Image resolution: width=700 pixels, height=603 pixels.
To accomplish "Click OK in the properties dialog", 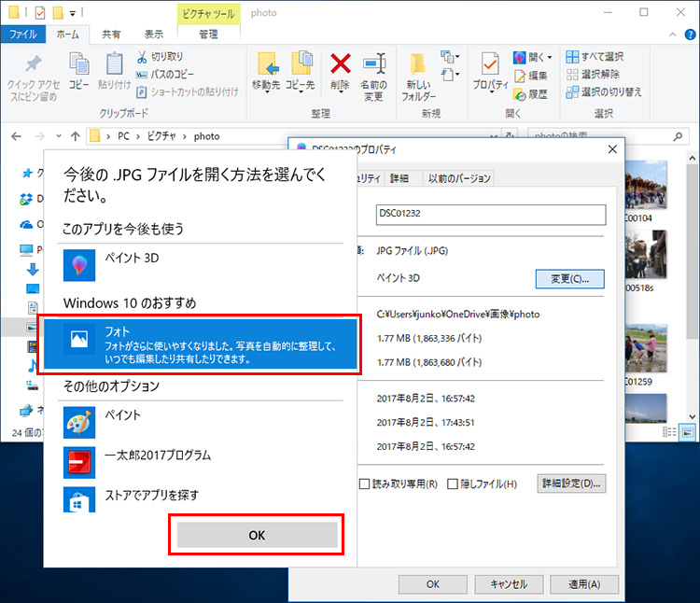I will pos(432,584).
